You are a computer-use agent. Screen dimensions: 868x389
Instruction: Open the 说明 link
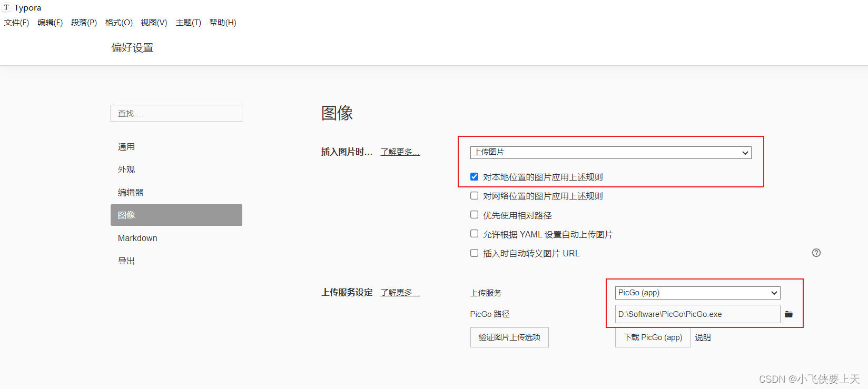tap(703, 337)
